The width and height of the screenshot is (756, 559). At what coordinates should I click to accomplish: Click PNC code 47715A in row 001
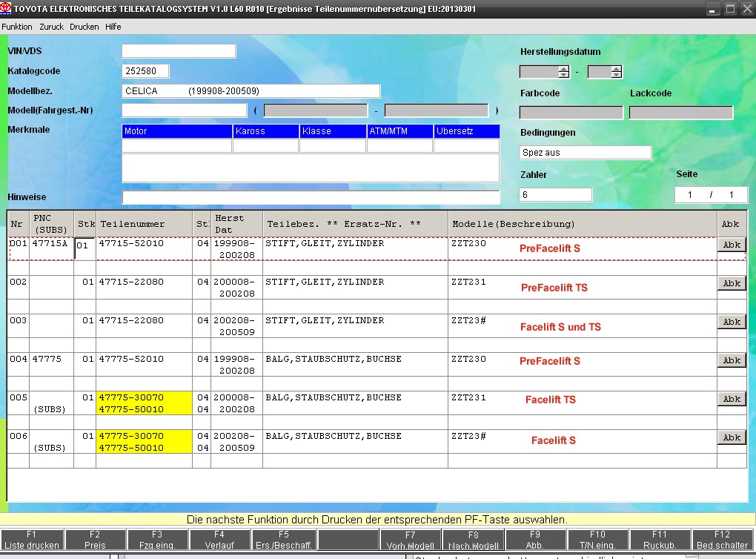[x=50, y=243]
